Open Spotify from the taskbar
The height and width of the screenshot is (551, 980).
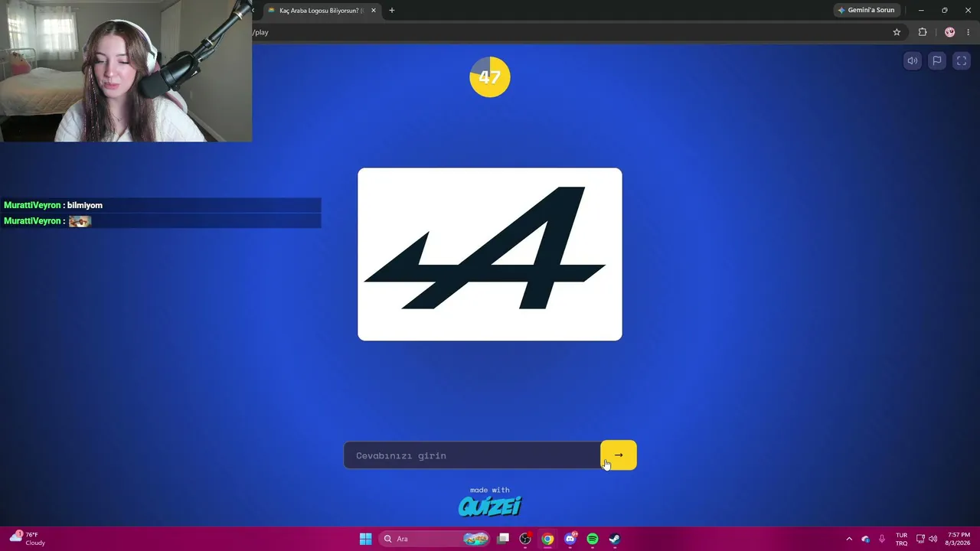[x=593, y=539]
